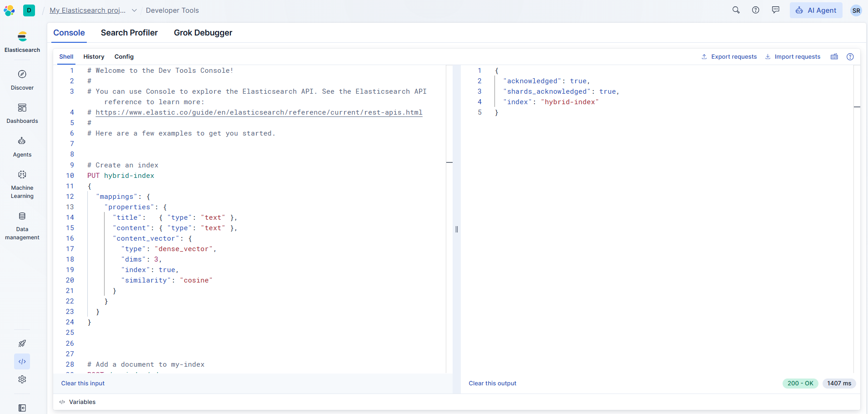Launch the AI Agent

coord(816,10)
